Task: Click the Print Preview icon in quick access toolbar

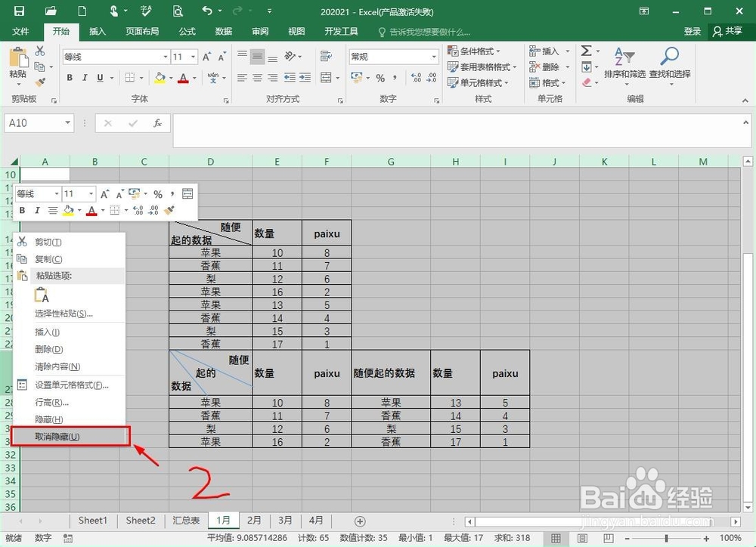Action: click(x=178, y=11)
